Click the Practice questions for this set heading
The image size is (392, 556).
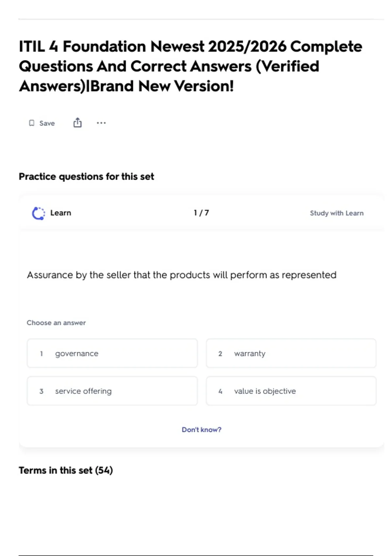pos(86,177)
